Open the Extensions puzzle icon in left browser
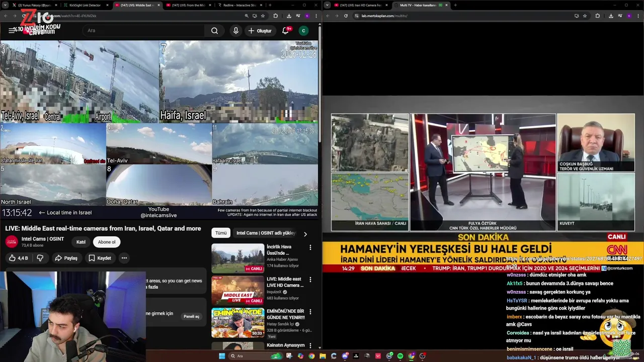Image resolution: width=644 pixels, height=362 pixels. coord(275,16)
